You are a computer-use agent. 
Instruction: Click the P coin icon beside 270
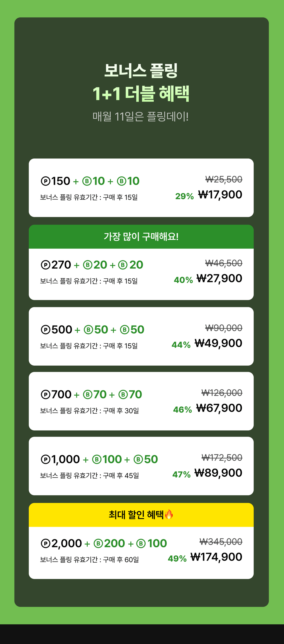click(x=45, y=265)
